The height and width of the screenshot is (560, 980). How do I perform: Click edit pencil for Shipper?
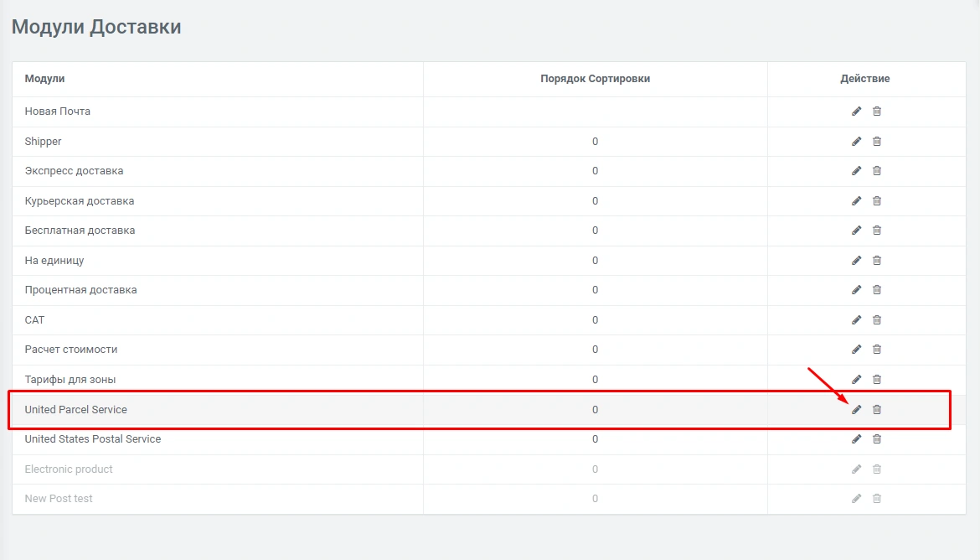pyautogui.click(x=856, y=142)
